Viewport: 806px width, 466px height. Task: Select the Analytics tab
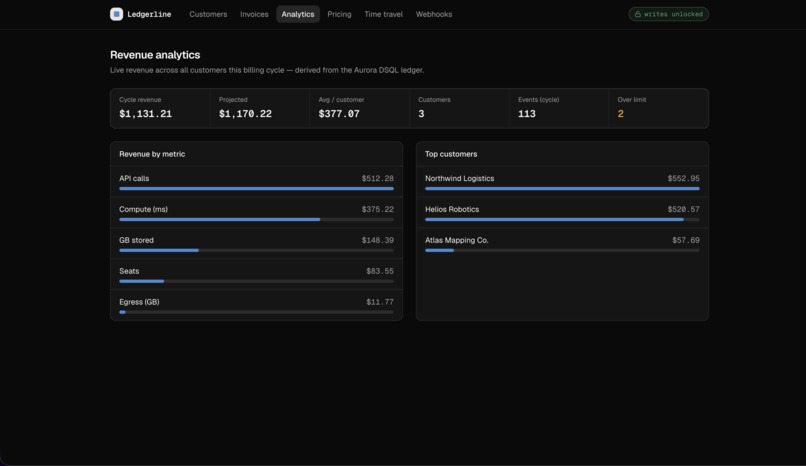(x=298, y=14)
